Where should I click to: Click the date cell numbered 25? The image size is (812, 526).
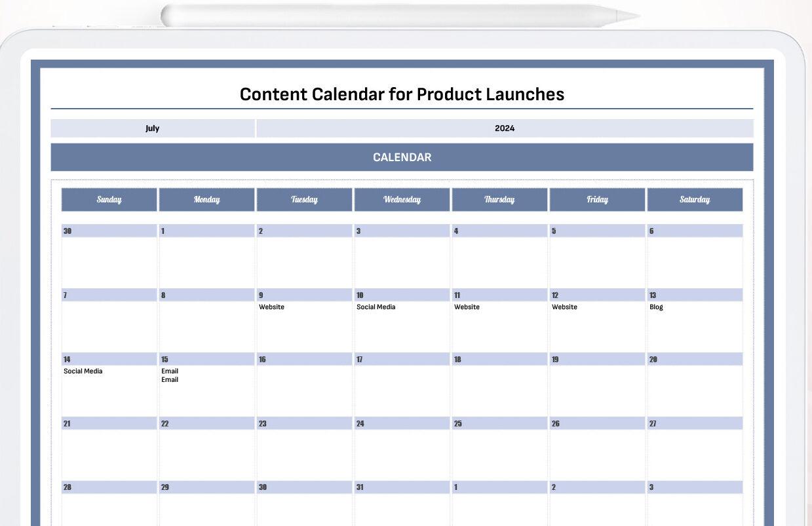[x=499, y=423]
